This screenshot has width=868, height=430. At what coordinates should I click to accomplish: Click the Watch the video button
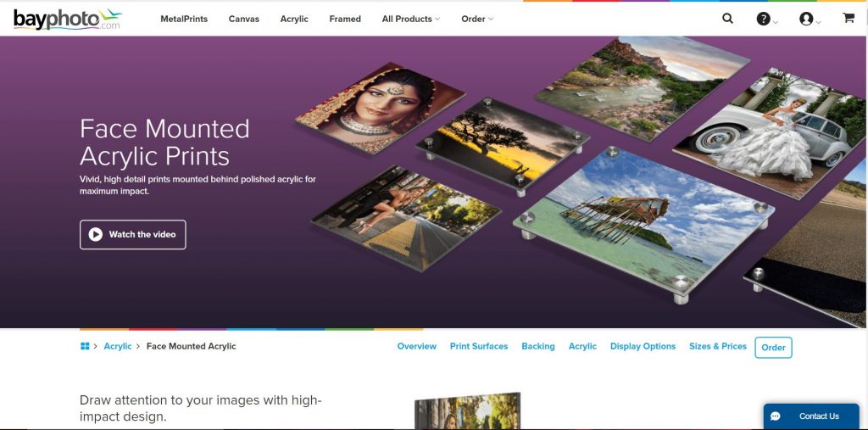pyautogui.click(x=133, y=234)
